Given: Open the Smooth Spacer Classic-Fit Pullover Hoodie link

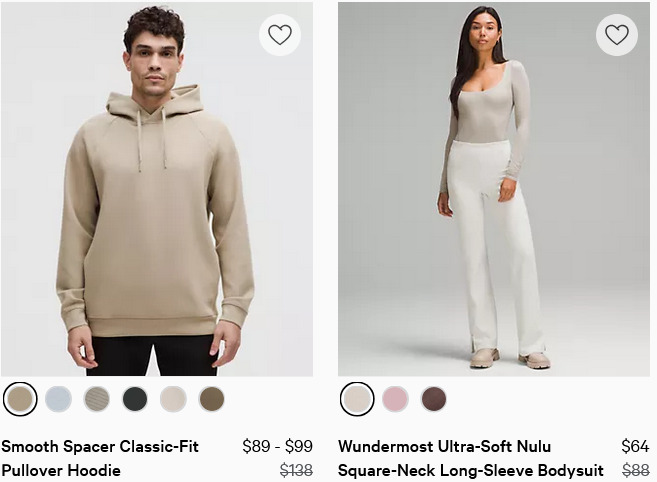Looking at the screenshot, I should [x=100, y=458].
